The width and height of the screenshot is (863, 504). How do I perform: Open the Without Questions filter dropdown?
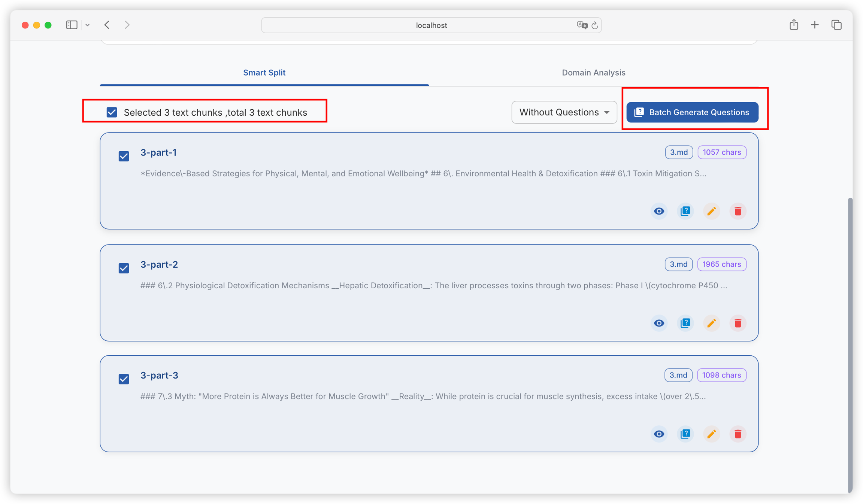click(564, 112)
